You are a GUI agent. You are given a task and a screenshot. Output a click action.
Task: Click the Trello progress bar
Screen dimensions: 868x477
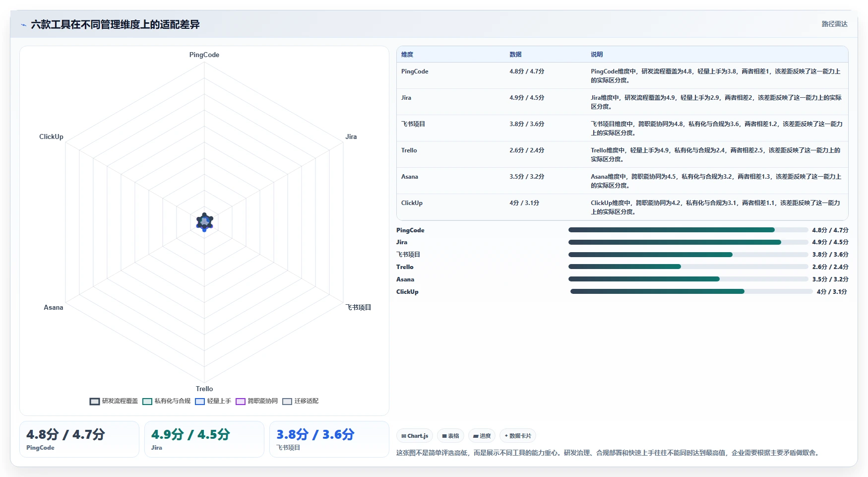688,267
